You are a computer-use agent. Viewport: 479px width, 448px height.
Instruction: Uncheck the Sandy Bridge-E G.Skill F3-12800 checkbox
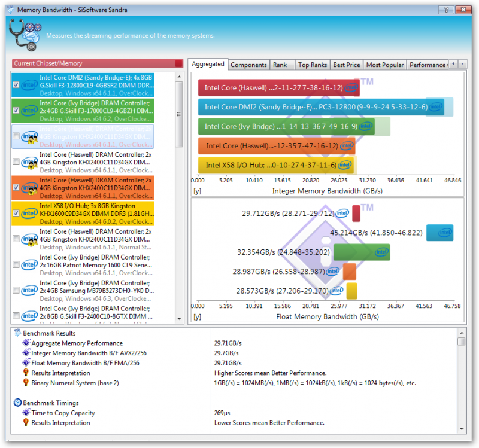click(16, 85)
